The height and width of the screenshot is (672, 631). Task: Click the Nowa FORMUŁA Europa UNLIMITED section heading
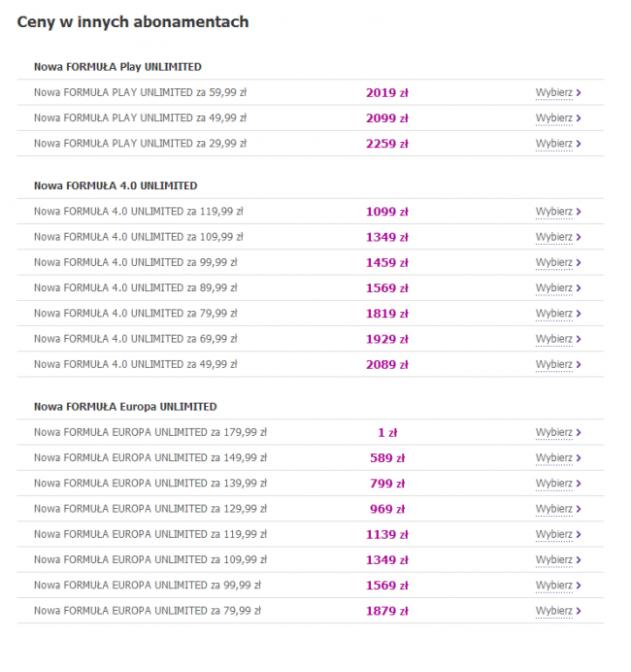(125, 407)
